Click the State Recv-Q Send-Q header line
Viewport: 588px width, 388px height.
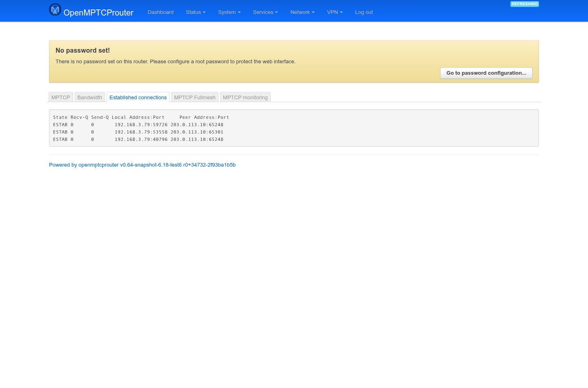141,118
